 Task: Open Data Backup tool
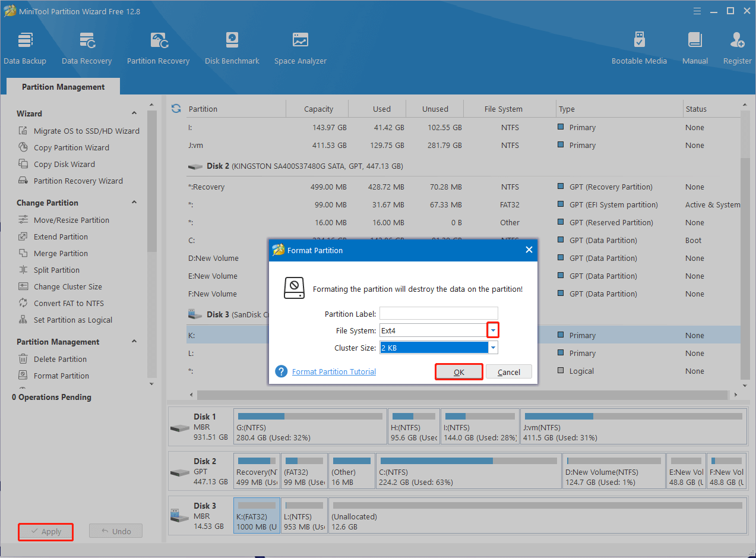pos(25,48)
